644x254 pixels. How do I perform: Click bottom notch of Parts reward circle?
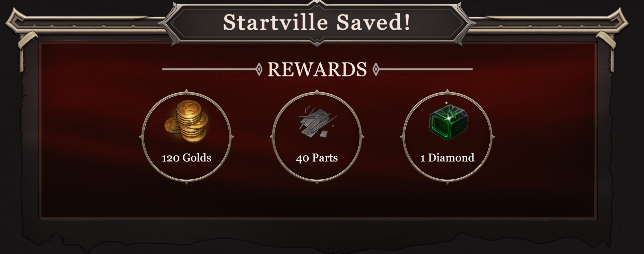point(317,183)
